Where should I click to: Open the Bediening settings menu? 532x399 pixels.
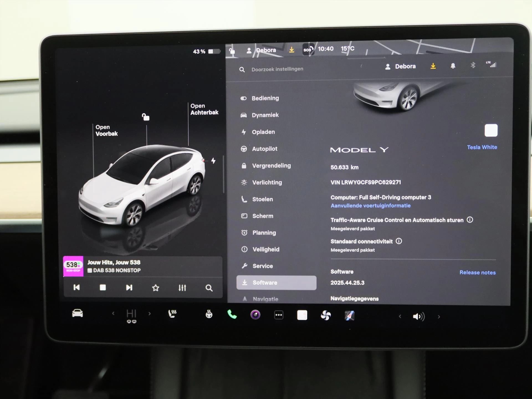tap(260, 98)
